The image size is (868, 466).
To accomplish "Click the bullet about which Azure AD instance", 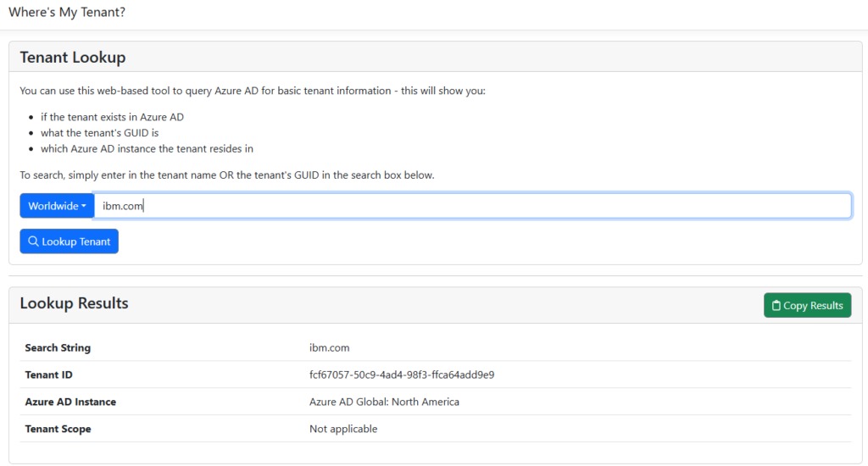I will pos(147,149).
